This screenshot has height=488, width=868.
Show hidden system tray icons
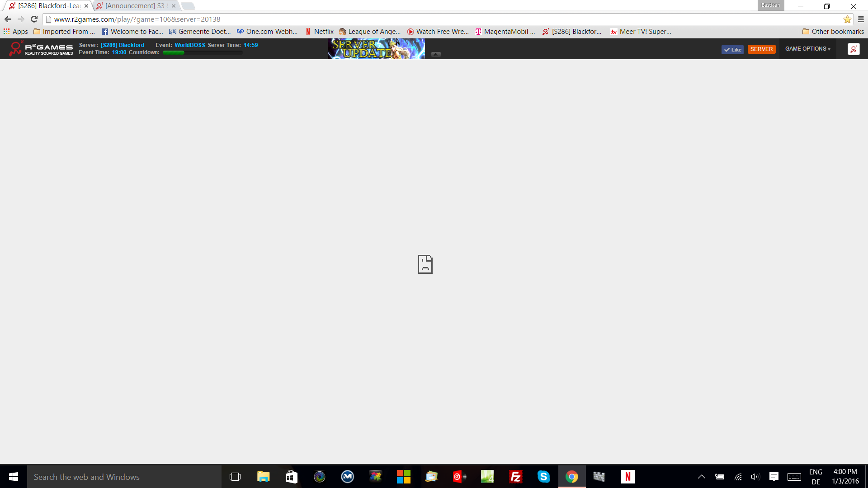pos(702,477)
